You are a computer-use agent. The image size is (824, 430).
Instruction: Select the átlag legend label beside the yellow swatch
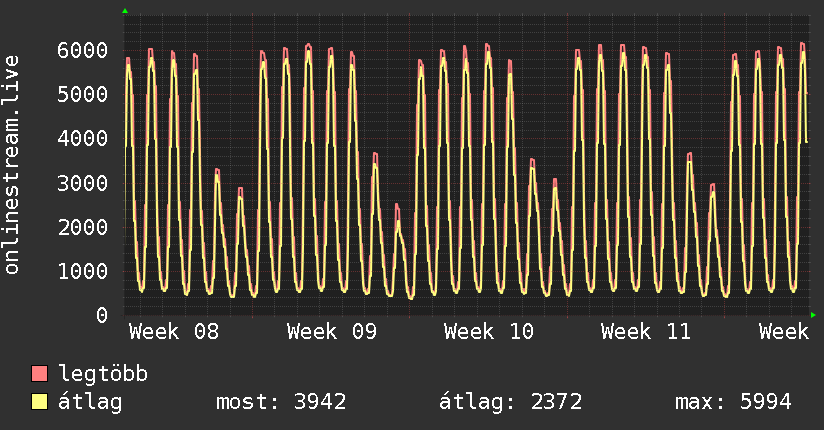pos(90,402)
